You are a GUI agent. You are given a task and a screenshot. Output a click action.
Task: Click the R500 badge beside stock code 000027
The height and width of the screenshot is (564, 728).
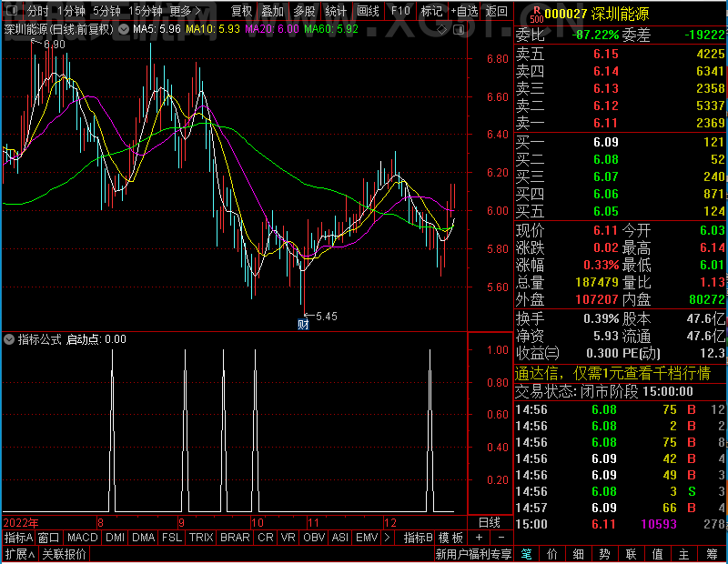click(x=536, y=15)
